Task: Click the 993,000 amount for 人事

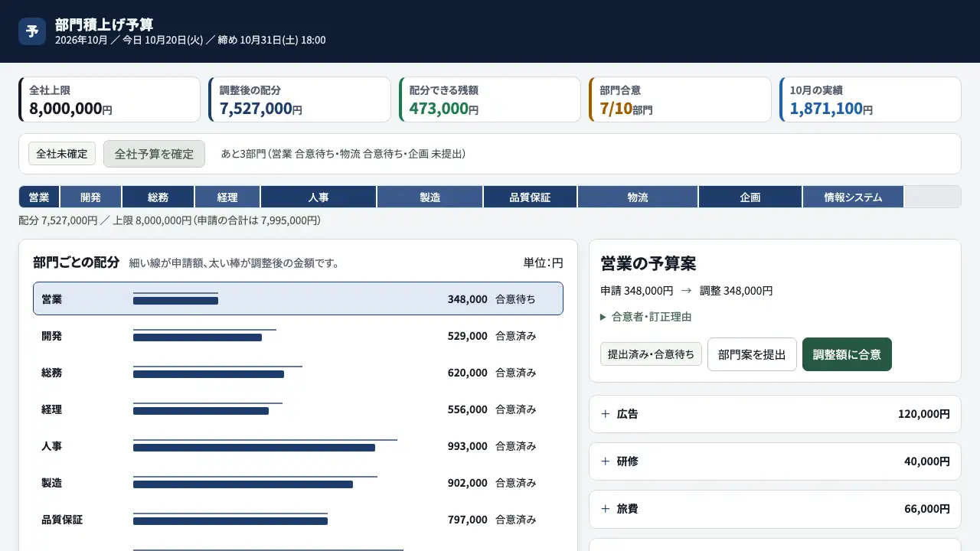Action: click(467, 446)
